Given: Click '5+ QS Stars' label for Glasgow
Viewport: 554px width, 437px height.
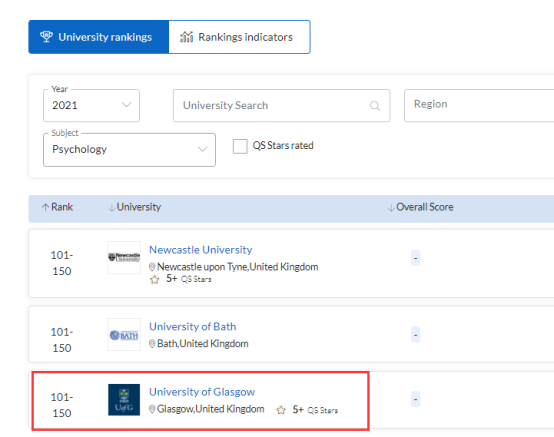Looking at the screenshot, I should coord(315,410).
